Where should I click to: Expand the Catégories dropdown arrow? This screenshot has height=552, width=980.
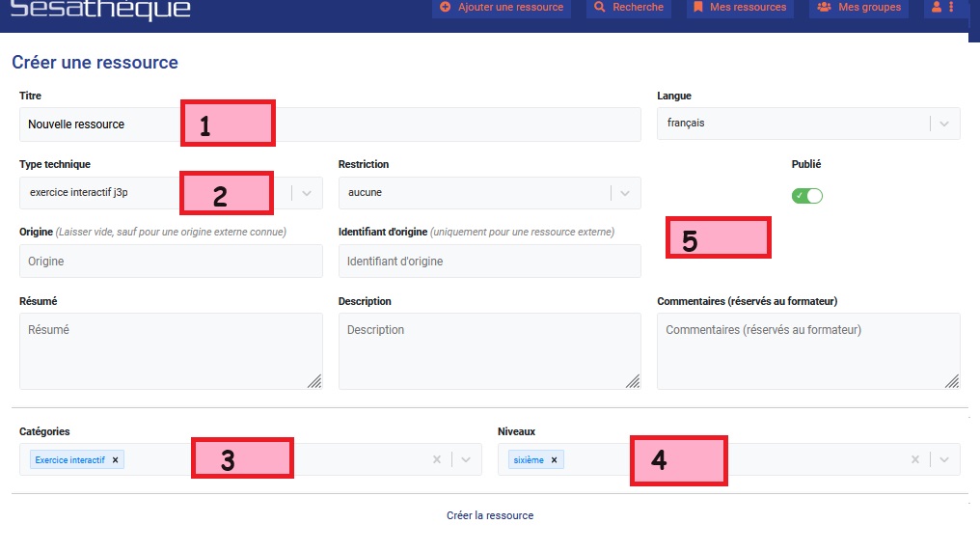(x=466, y=460)
